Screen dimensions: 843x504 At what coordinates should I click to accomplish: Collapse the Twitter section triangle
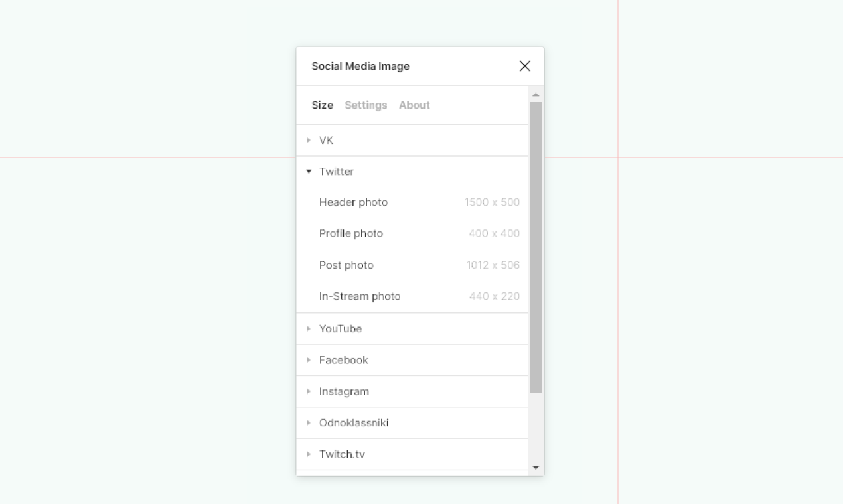308,171
